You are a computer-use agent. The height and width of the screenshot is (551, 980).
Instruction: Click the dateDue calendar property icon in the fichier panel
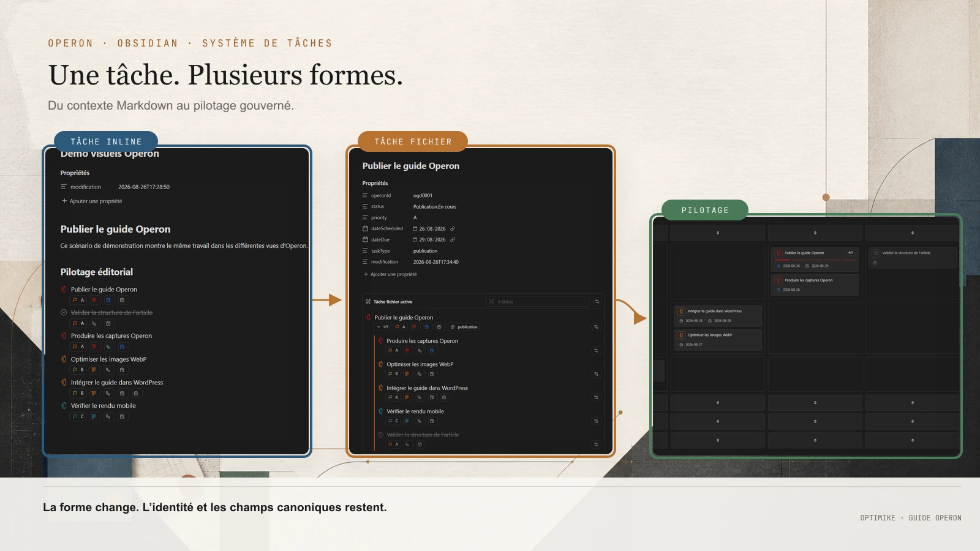(x=365, y=240)
